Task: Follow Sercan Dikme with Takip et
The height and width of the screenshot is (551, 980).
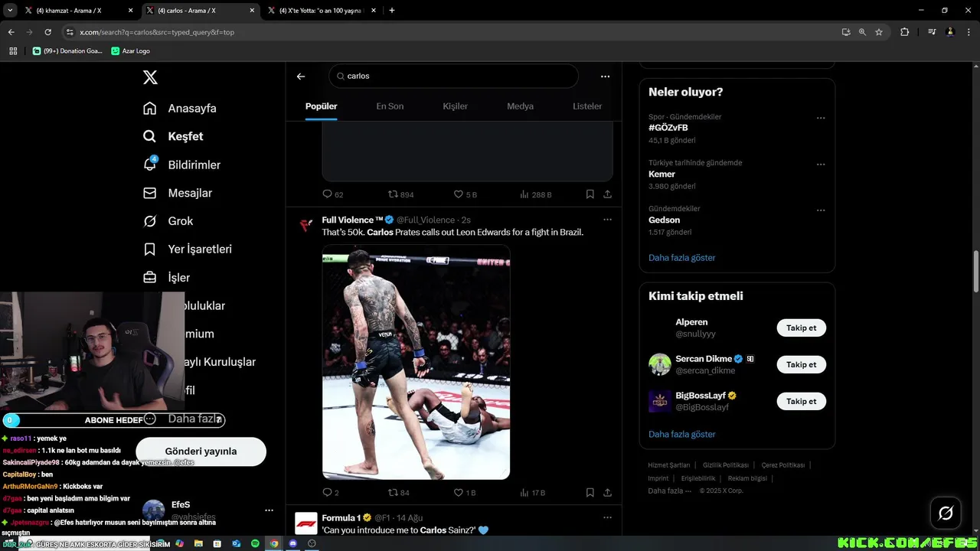Action: click(x=801, y=364)
